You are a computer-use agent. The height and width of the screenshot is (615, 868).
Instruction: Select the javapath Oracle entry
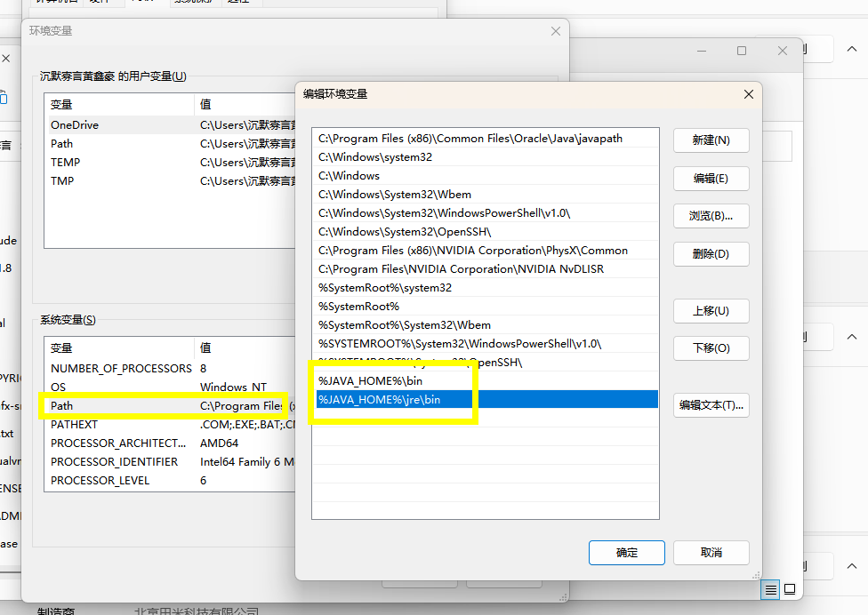point(485,139)
